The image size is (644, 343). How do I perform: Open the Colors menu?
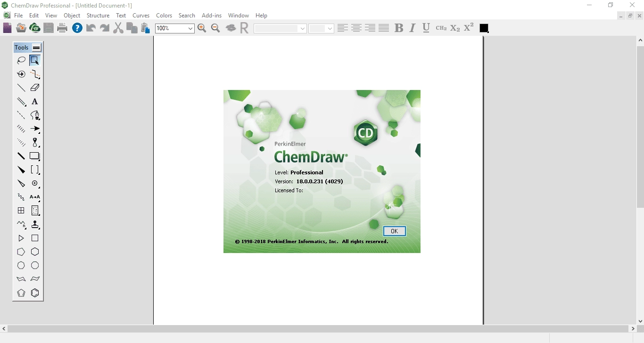point(164,16)
